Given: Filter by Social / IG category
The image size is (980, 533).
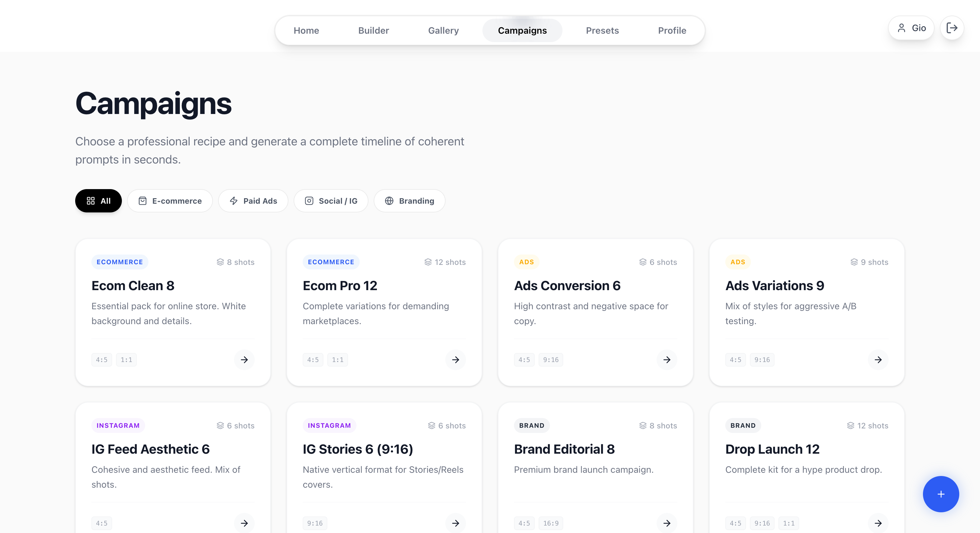Looking at the screenshot, I should tap(331, 201).
